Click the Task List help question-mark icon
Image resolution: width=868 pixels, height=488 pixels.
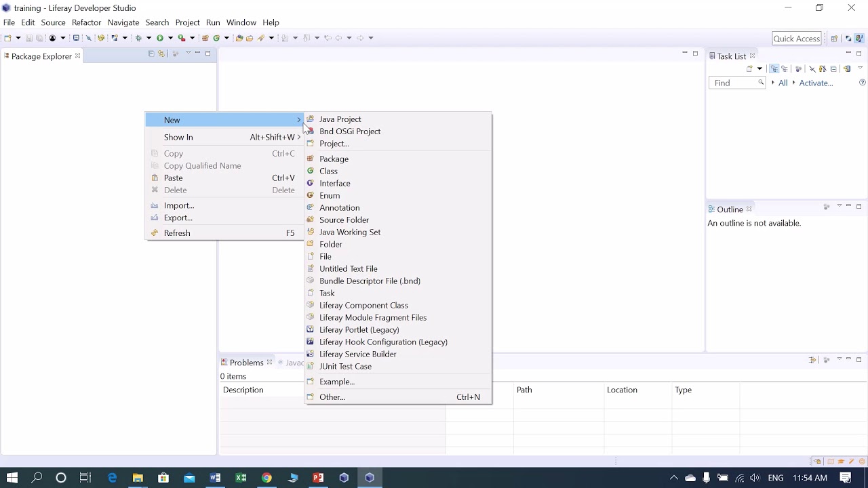click(x=863, y=82)
